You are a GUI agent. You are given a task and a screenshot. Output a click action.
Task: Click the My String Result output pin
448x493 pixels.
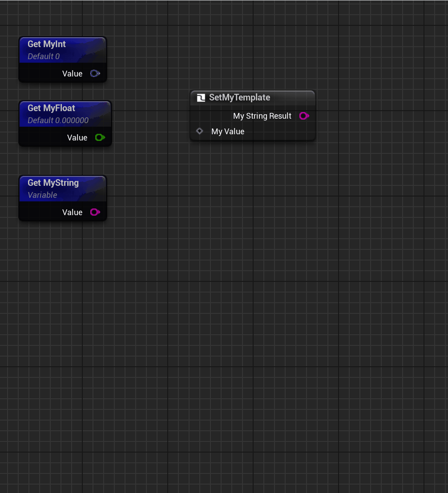304,116
